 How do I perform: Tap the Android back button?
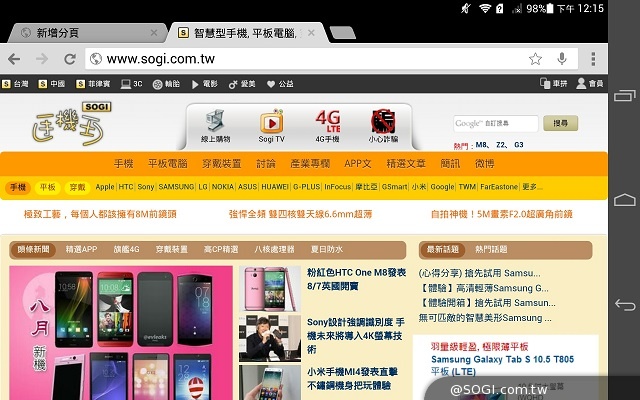point(624,305)
